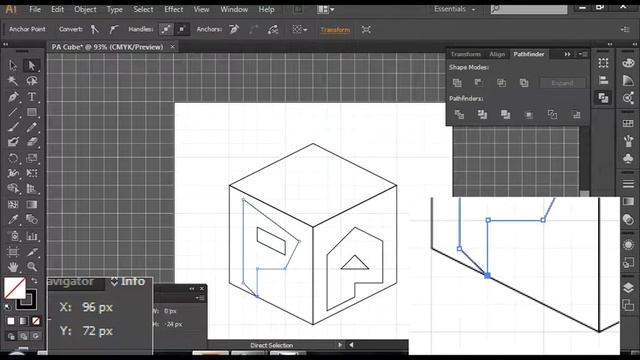Select the Mesh tool
The image size is (640, 360).
tap(13, 204)
